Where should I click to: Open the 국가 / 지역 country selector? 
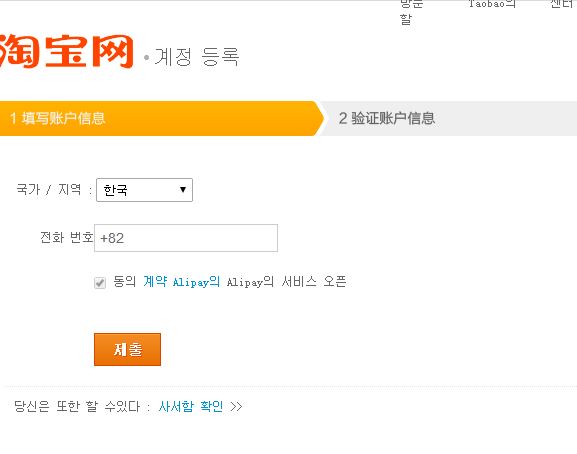coord(144,190)
